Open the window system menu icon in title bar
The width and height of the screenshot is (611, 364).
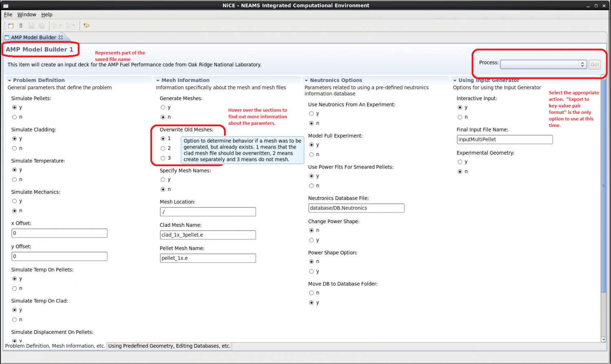click(x=6, y=6)
